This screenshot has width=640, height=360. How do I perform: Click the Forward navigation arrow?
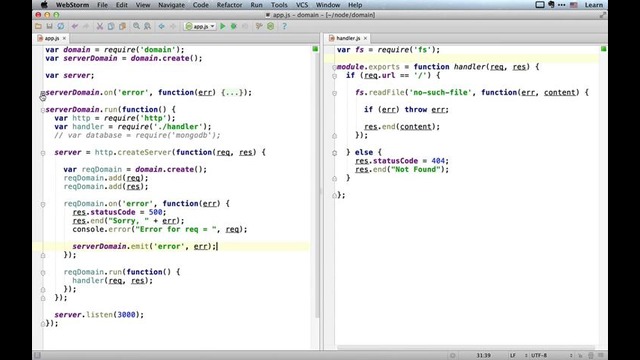(x=173, y=26)
